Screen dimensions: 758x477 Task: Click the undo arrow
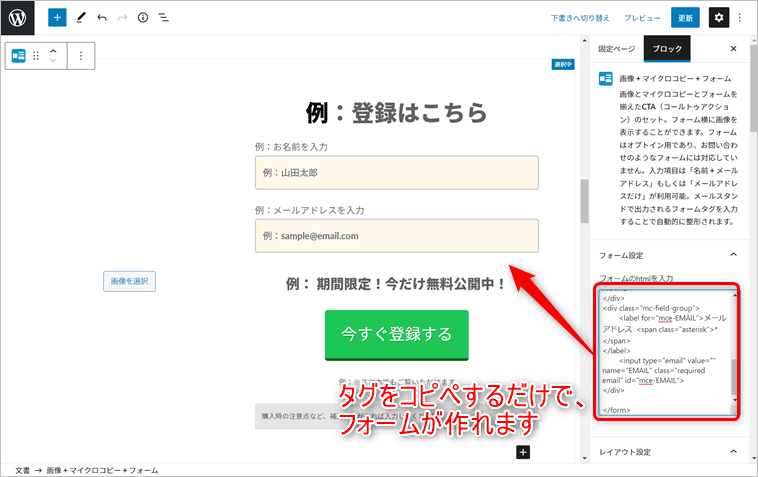(x=102, y=18)
